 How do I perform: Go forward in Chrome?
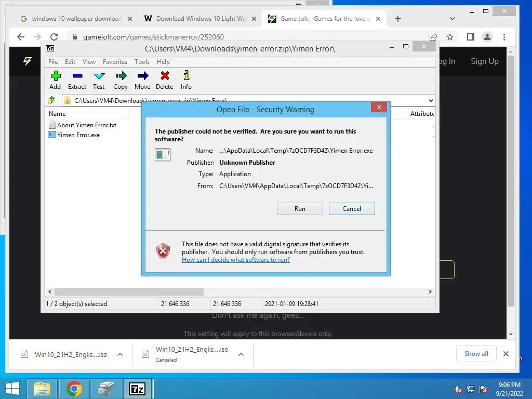pyautogui.click(x=37, y=37)
